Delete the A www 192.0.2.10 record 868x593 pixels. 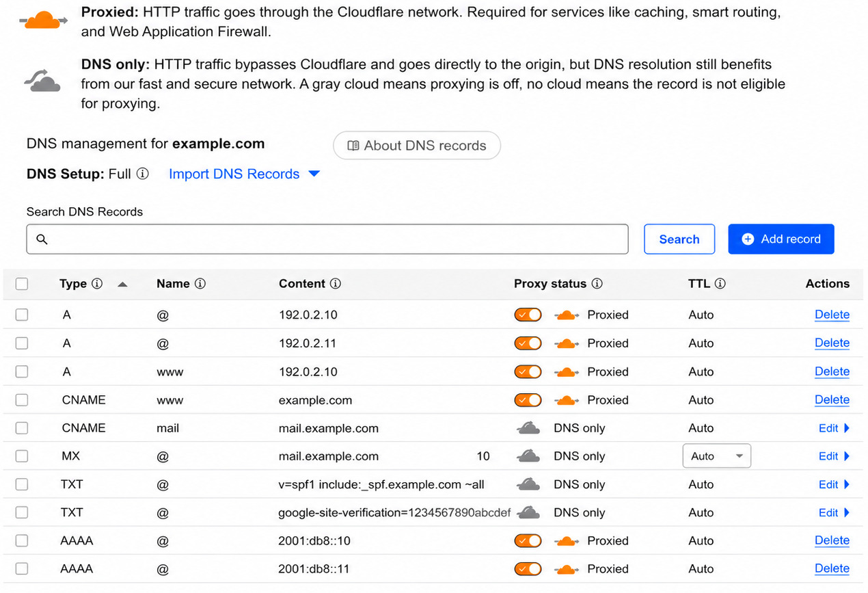pyautogui.click(x=832, y=372)
